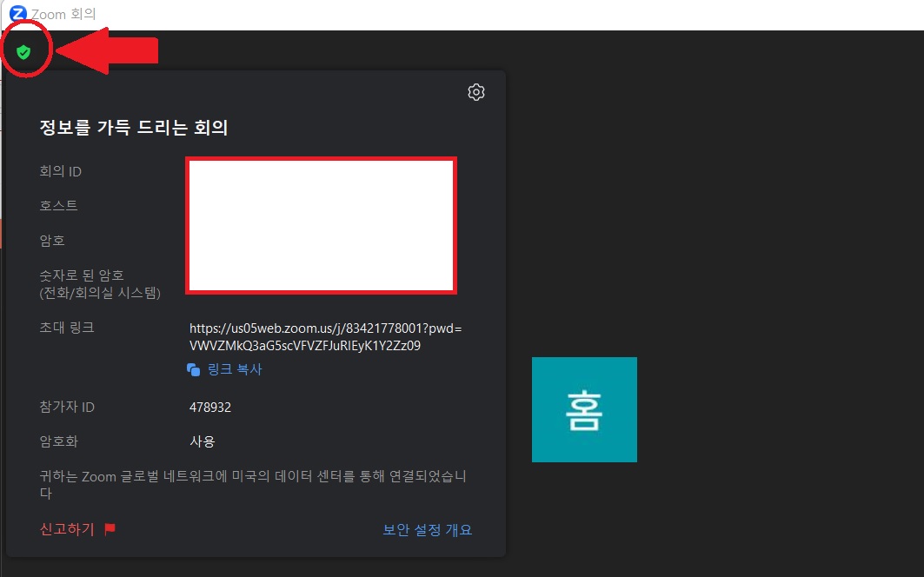Click the copy pages icon beside 링크 복사
This screenshot has width=924, height=577.
click(x=193, y=368)
